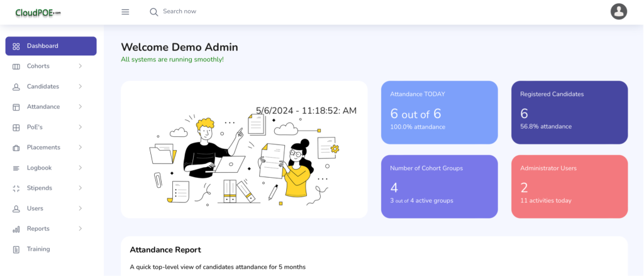644x277 pixels.
Task: Click the Training document icon
Action: (16, 249)
